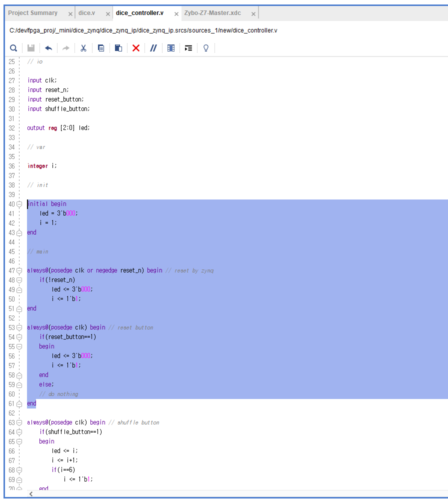Click the fold end marker at line 61
This screenshot has height=503, width=448.
19,404
